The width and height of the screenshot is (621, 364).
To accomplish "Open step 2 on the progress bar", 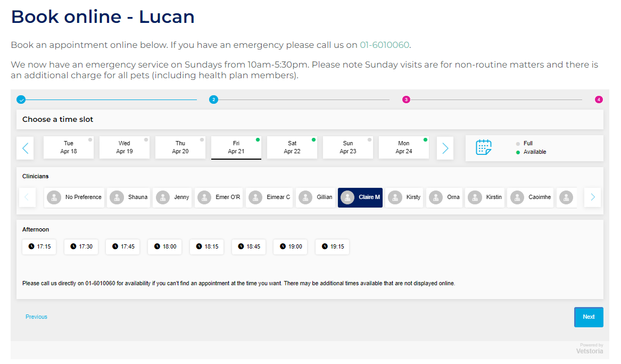I will pos(213,99).
